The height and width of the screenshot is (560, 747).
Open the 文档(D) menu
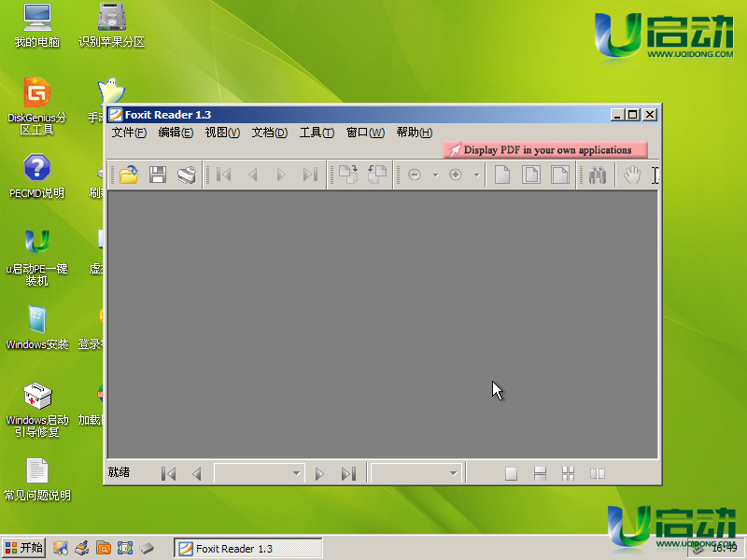tap(269, 133)
